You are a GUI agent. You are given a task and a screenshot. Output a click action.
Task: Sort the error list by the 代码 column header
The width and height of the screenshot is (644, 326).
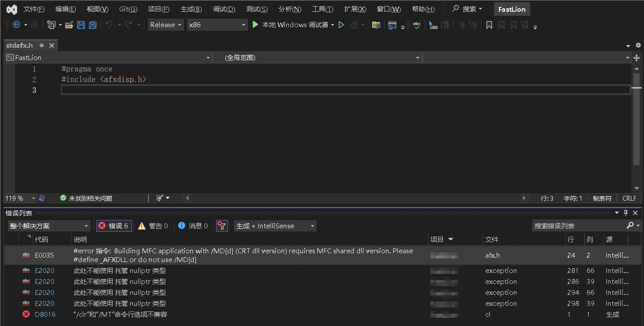42,240
